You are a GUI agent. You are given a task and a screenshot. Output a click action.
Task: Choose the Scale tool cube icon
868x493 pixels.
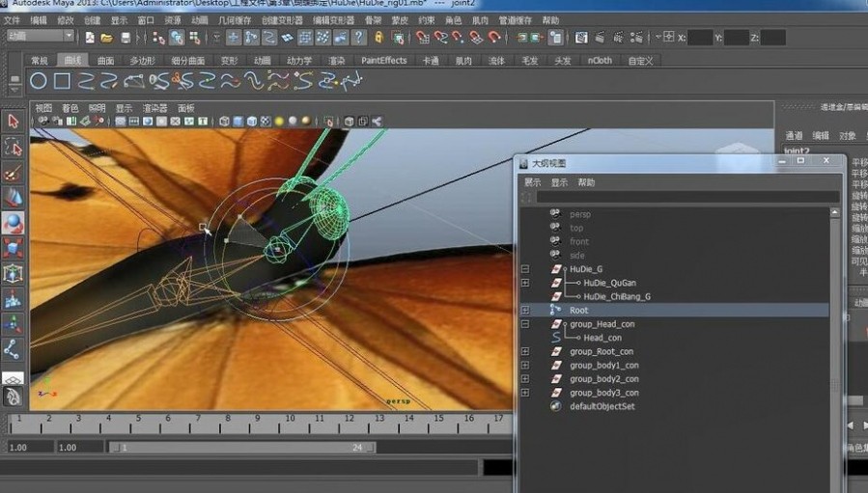[14, 248]
